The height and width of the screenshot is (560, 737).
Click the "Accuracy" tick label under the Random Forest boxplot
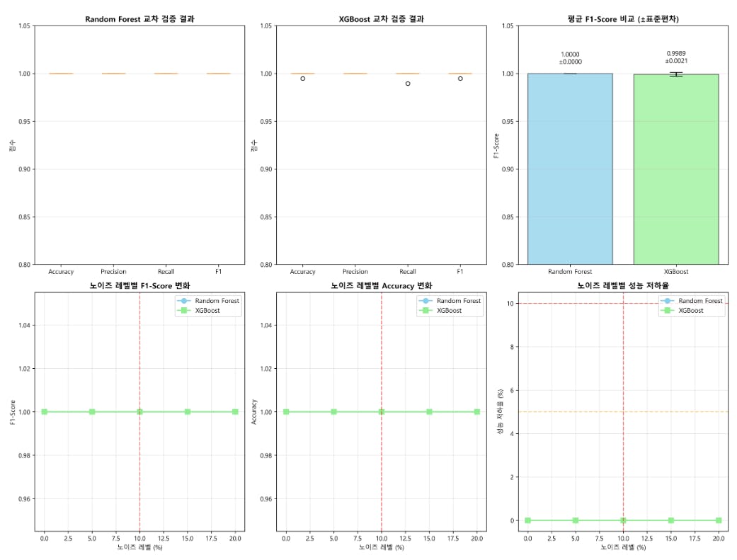(61, 271)
